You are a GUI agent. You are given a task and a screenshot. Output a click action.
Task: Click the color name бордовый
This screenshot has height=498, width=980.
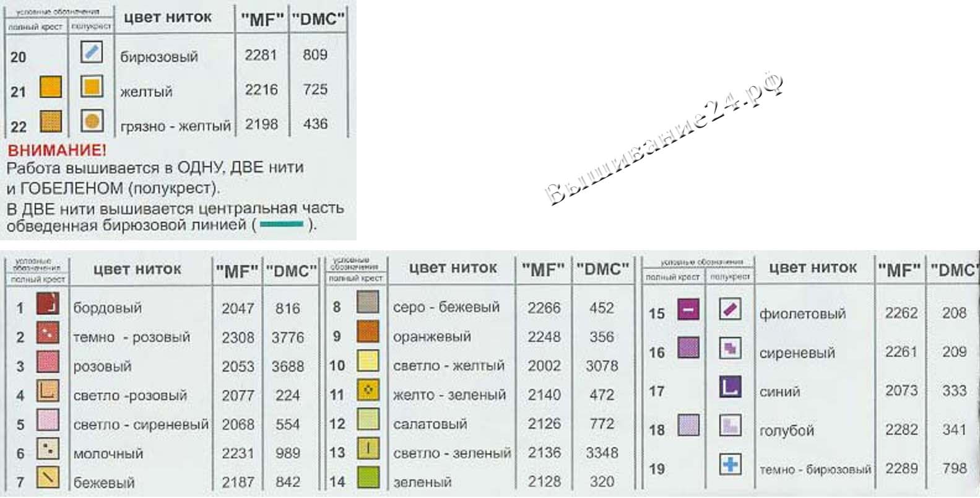coord(107,308)
